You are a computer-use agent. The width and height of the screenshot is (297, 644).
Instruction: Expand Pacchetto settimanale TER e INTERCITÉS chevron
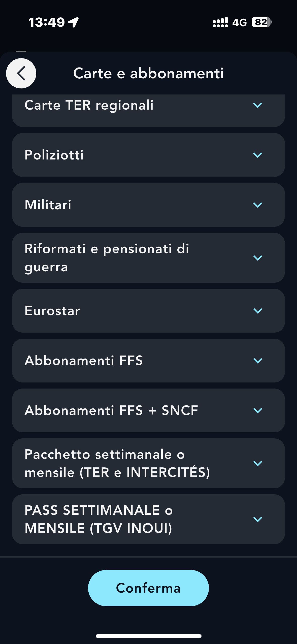click(257, 463)
